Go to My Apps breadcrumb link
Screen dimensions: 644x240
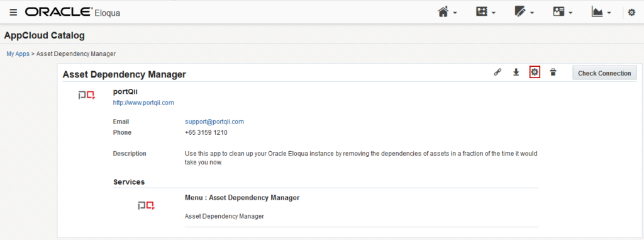[18, 54]
